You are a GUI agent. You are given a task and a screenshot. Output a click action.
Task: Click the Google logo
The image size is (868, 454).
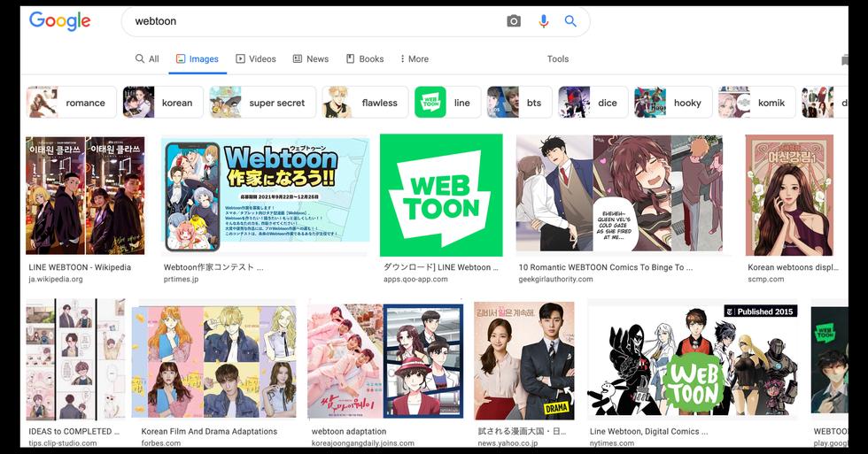pyautogui.click(x=60, y=21)
